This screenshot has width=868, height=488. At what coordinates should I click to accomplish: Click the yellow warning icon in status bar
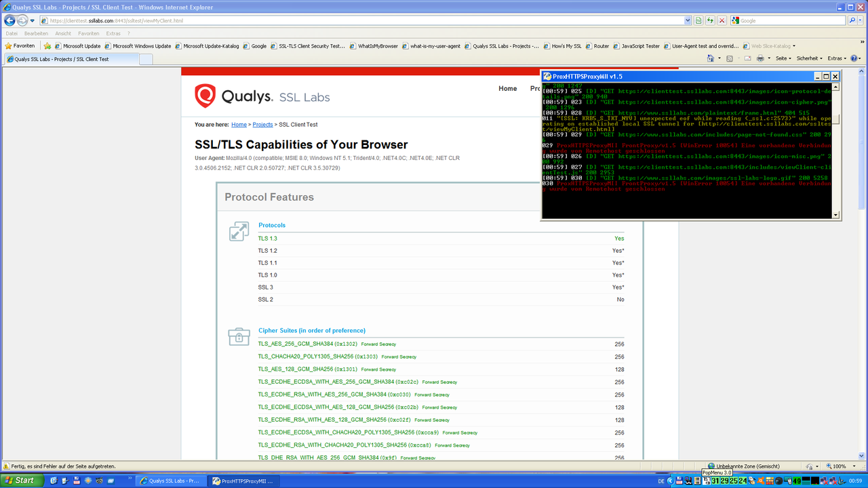pos(7,466)
